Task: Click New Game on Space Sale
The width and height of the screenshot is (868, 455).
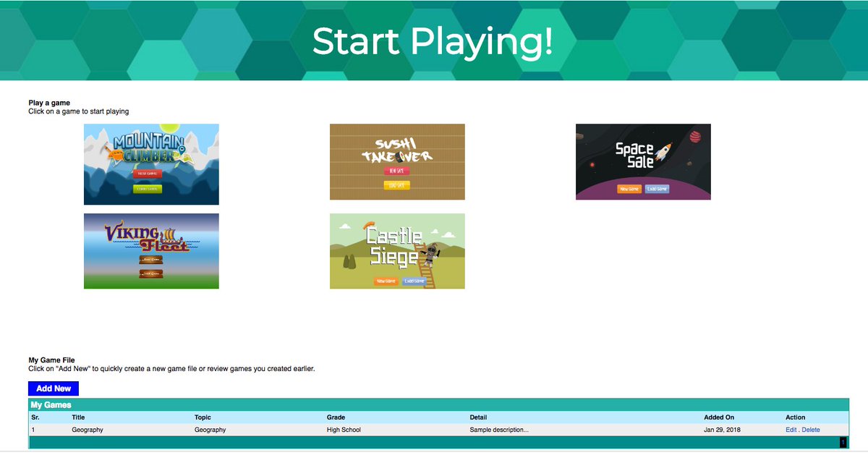Action: coord(629,189)
